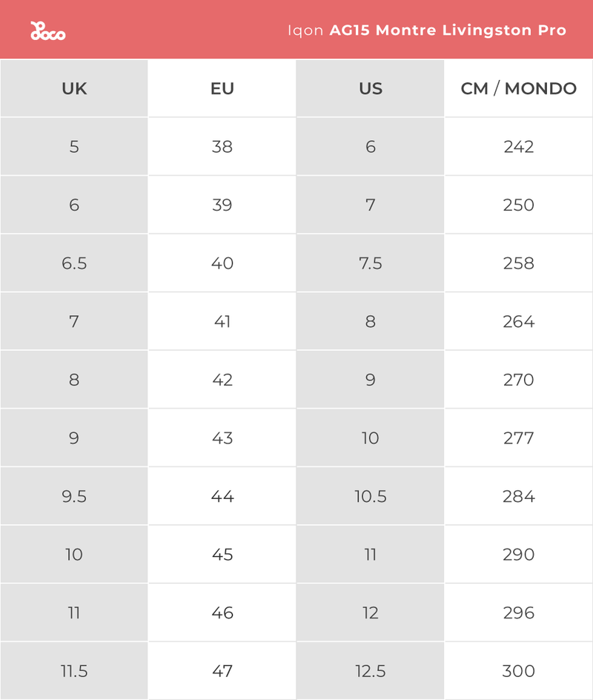The image size is (593, 700).
Task: Click the EU 47 size cell
Action: click(222, 671)
